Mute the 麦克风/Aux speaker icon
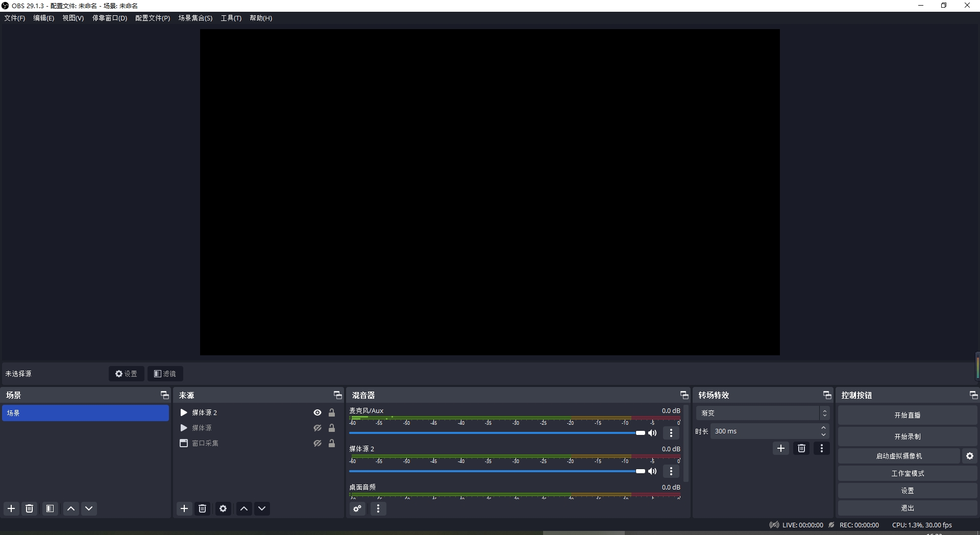 click(652, 433)
